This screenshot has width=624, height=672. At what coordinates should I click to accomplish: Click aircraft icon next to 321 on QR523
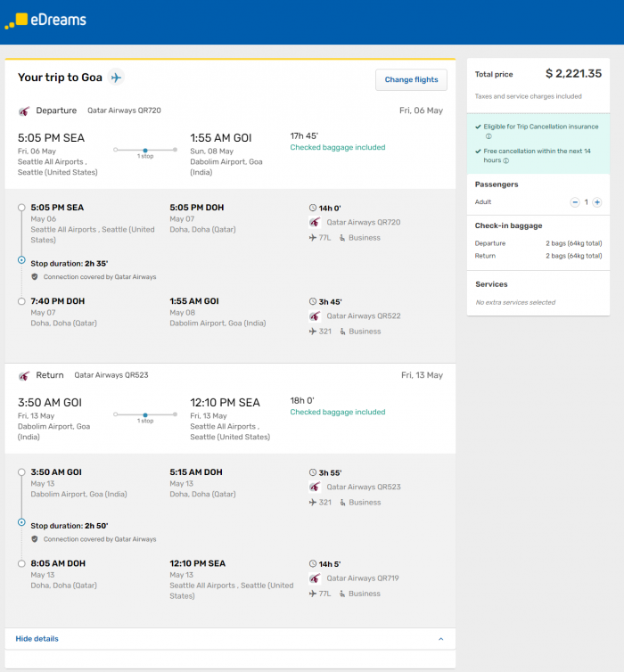[313, 503]
